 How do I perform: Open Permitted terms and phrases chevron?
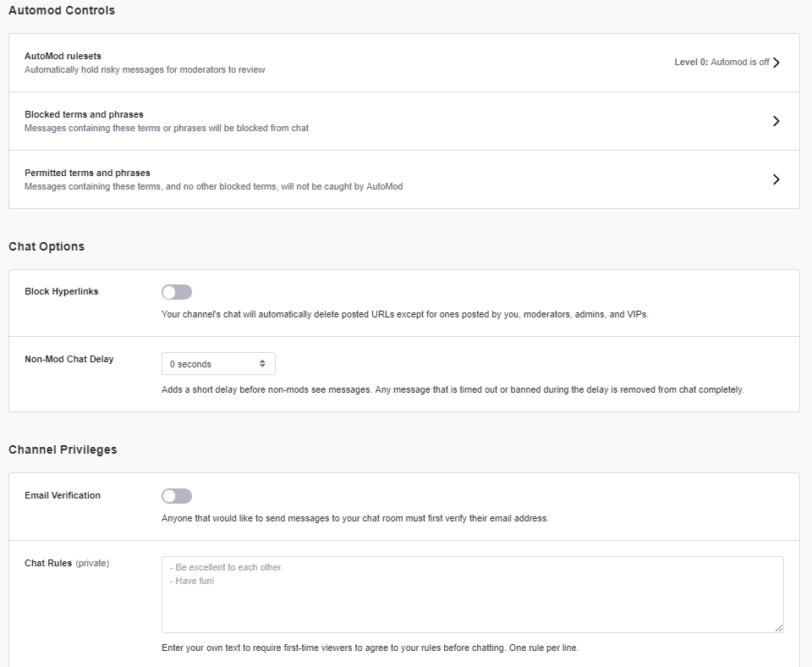(776, 179)
